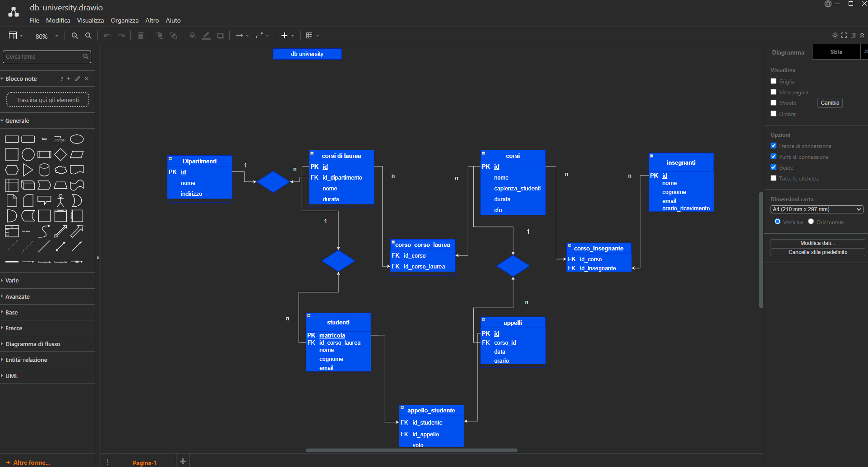Viewport: 868px width, 467px height.
Task: Select the S-curve shape in Generale
Action: tap(44, 231)
